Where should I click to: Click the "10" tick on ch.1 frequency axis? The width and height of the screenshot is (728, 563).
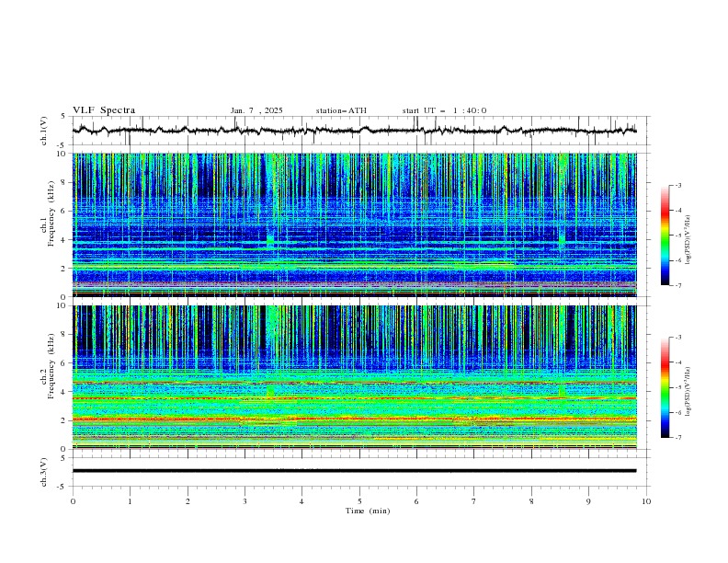[63, 154]
